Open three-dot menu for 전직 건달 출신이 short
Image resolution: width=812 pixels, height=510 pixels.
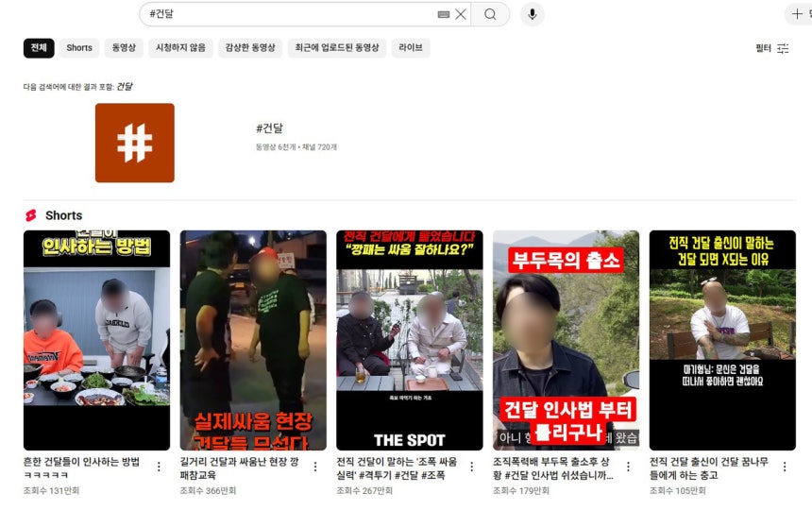click(785, 467)
